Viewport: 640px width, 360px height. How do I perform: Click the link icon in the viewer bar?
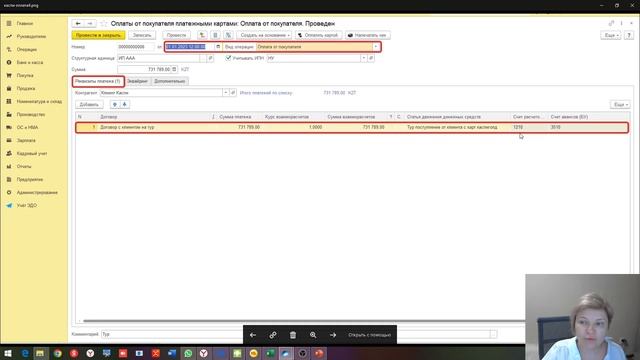(273, 335)
